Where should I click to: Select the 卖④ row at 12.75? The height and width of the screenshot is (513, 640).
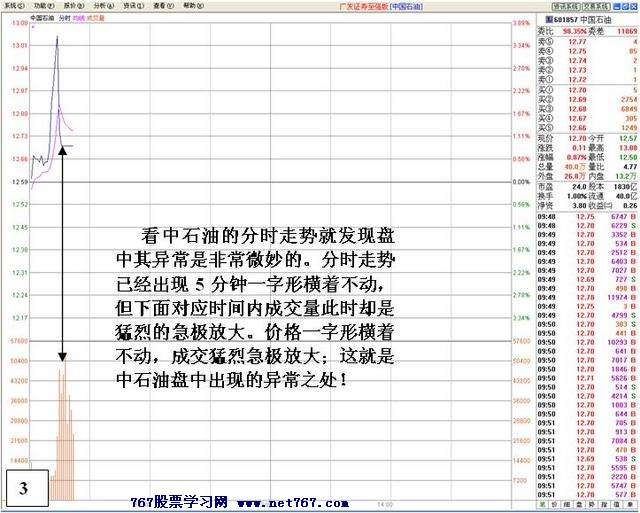pyautogui.click(x=587, y=51)
